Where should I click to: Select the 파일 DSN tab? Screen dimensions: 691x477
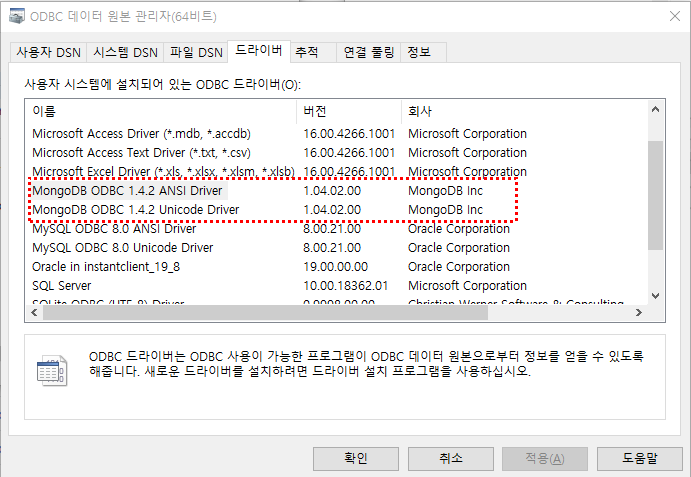(x=196, y=52)
